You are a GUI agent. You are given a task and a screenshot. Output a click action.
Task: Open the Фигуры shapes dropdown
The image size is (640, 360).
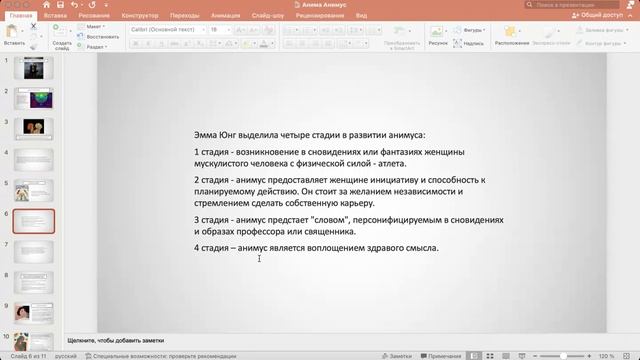(x=469, y=30)
